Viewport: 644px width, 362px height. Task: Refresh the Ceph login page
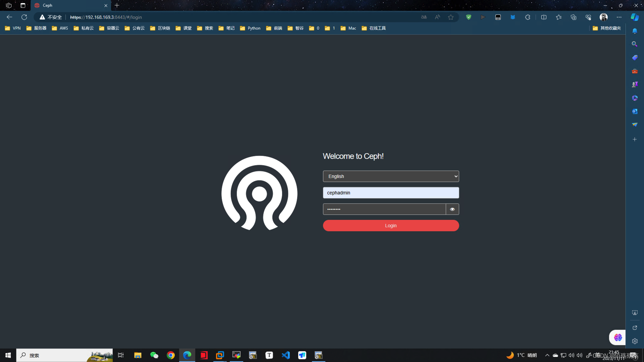[x=24, y=17]
